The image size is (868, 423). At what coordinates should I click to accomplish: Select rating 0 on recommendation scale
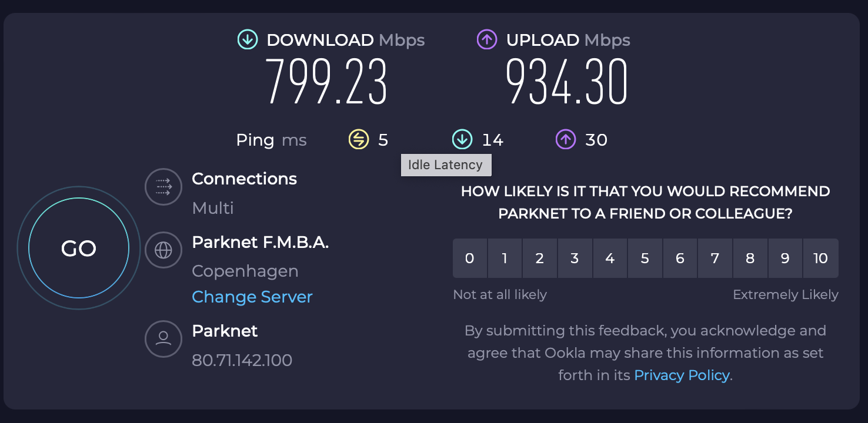tap(469, 258)
